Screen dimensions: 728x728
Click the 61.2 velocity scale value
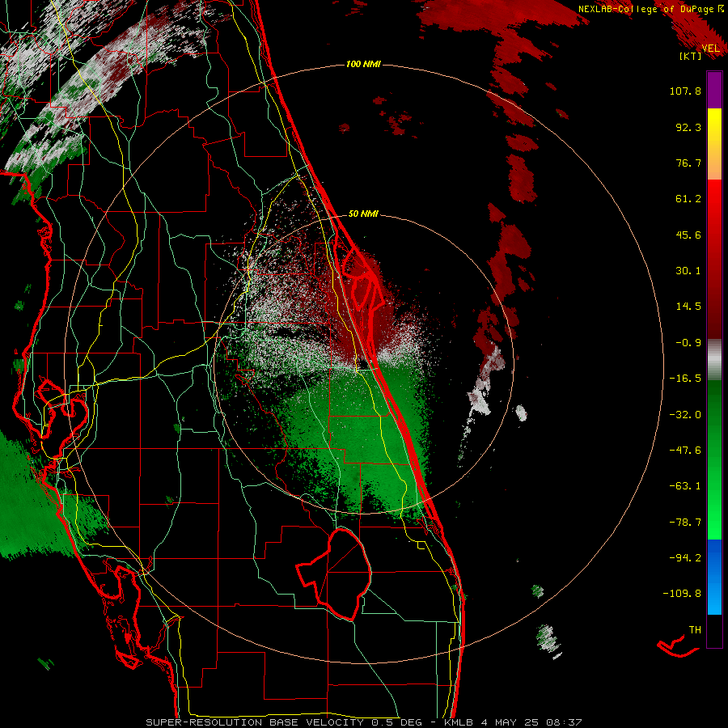(x=688, y=199)
